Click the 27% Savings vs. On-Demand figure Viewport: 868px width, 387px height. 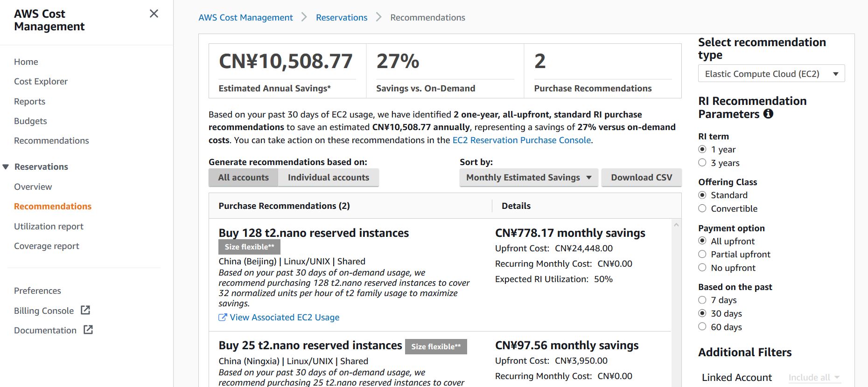pyautogui.click(x=398, y=61)
